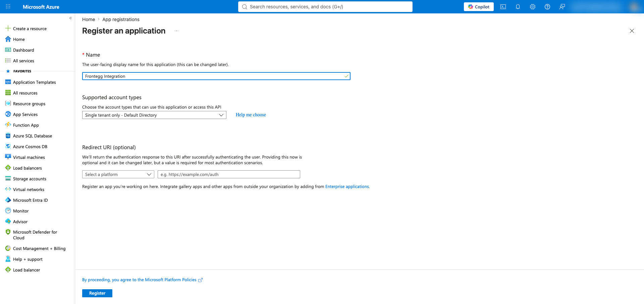
Task: Open the more options ellipsis beside the title
Action: pyautogui.click(x=176, y=31)
